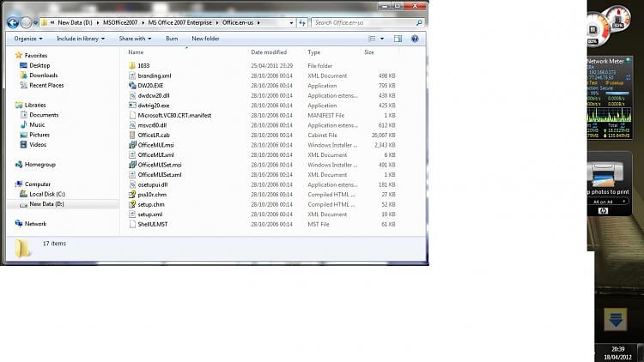Expand the arrow after Office.en-us in path
644x362 pixels.
tap(258, 22)
